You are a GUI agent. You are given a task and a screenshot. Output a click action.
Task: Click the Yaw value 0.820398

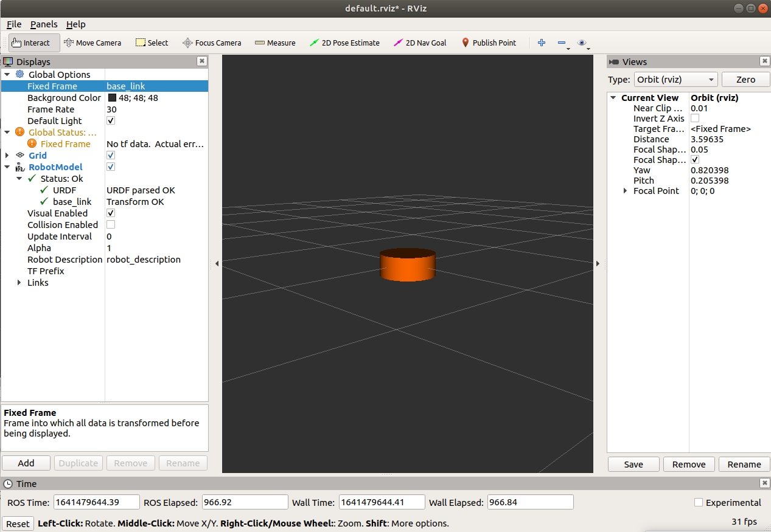(710, 170)
